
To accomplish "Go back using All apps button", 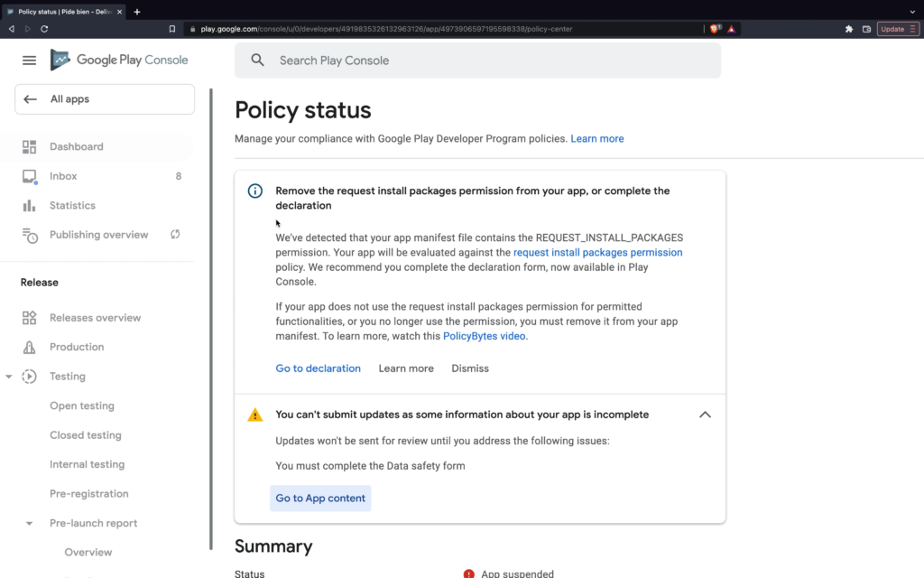I will point(105,99).
